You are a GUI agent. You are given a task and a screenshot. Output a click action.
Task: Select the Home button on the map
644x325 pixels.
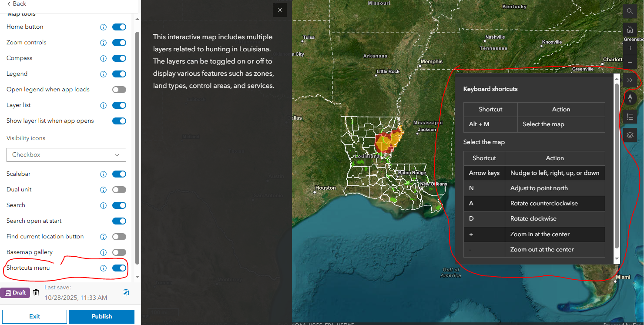pyautogui.click(x=630, y=30)
